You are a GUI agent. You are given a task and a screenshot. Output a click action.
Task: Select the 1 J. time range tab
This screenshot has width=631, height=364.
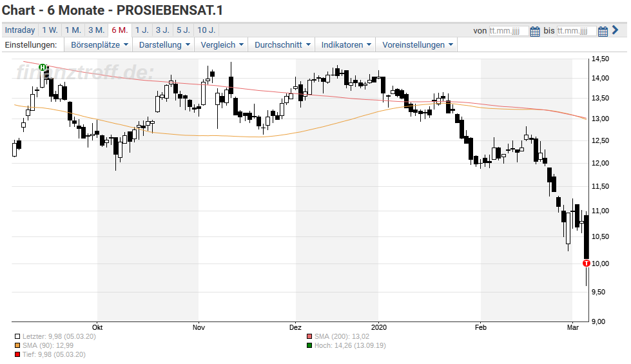(142, 30)
